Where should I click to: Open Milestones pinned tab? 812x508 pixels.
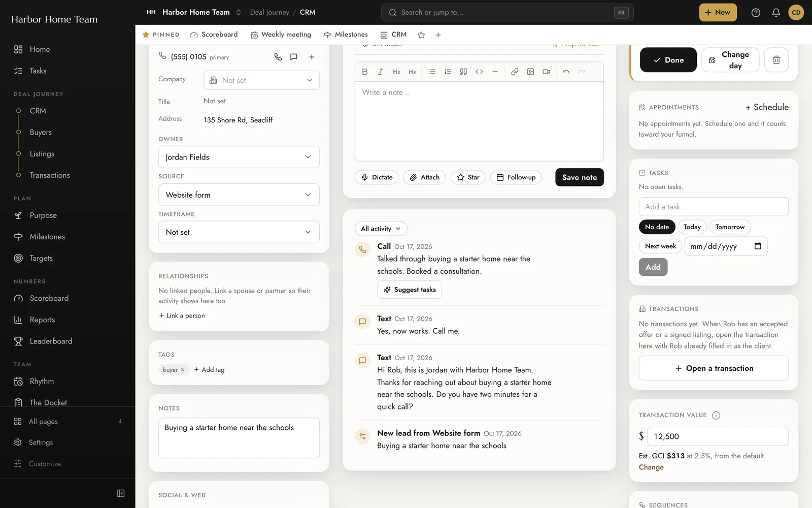coord(346,35)
